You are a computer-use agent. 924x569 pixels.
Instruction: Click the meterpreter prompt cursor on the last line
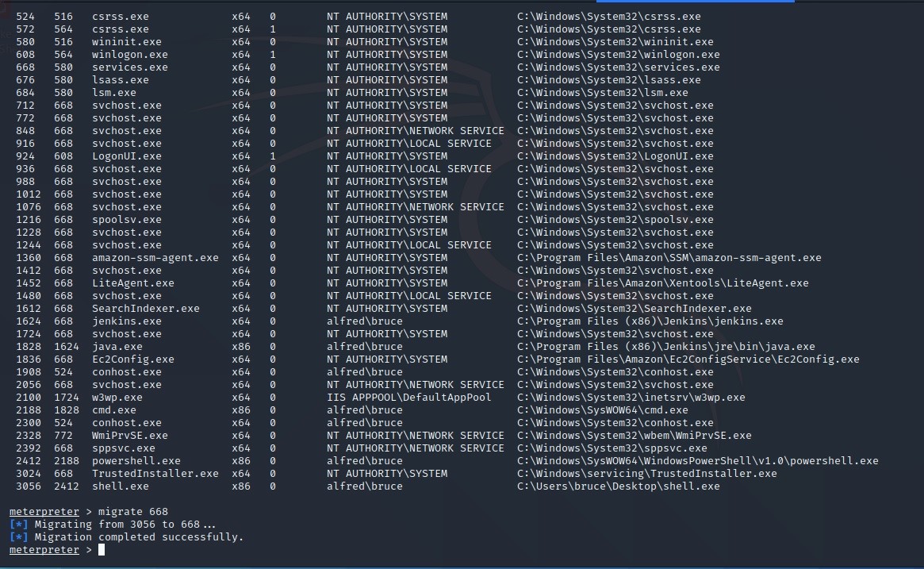coord(101,550)
